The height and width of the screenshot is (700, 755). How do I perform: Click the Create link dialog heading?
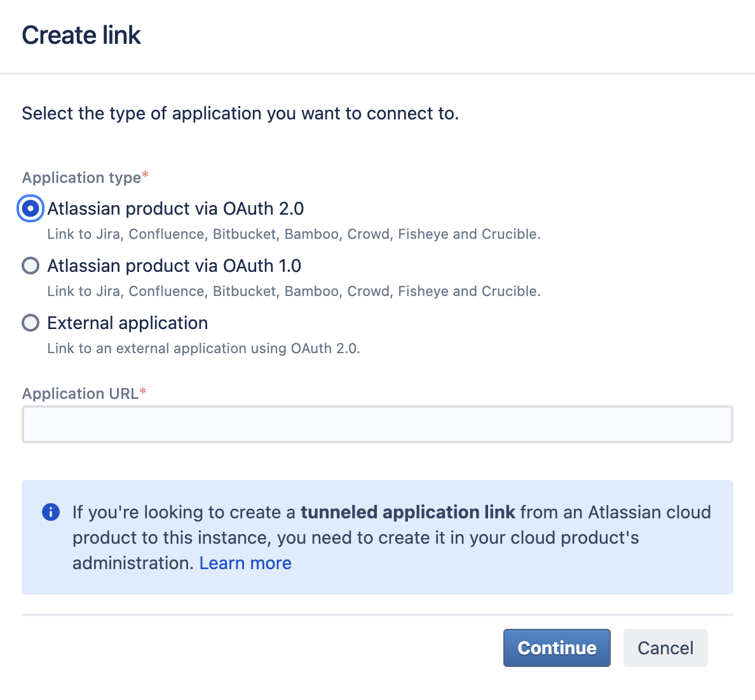pyautogui.click(x=81, y=35)
